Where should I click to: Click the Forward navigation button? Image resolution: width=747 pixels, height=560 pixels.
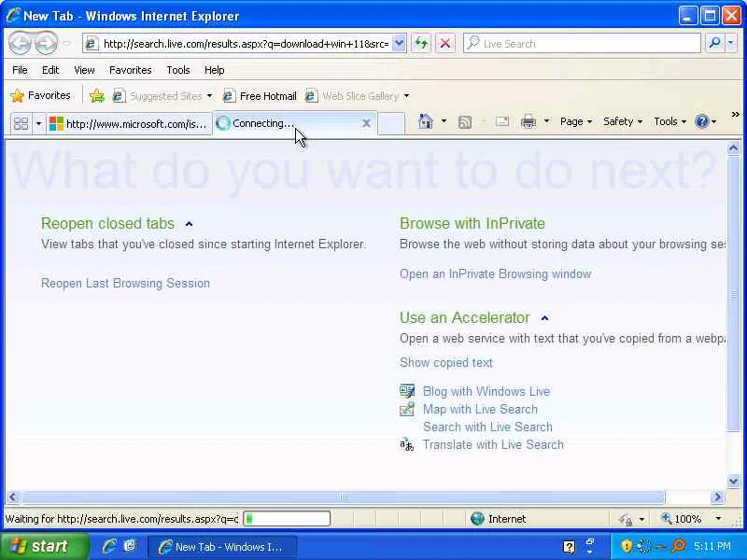(46, 43)
